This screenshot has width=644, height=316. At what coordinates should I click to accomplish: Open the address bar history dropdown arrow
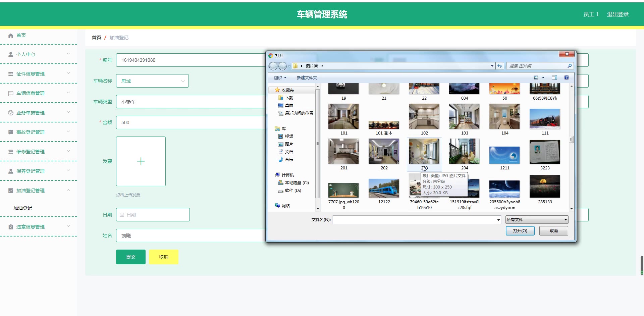(x=492, y=66)
